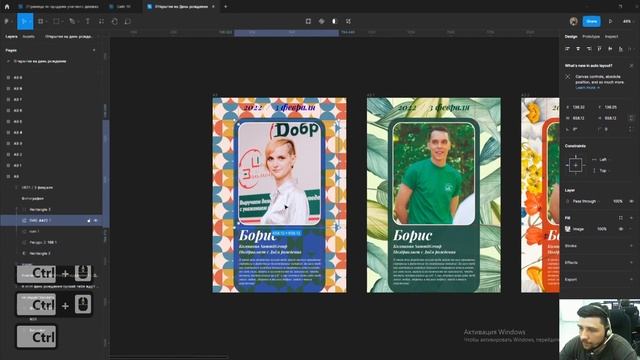Add an export setting with the plus icon

631,280
